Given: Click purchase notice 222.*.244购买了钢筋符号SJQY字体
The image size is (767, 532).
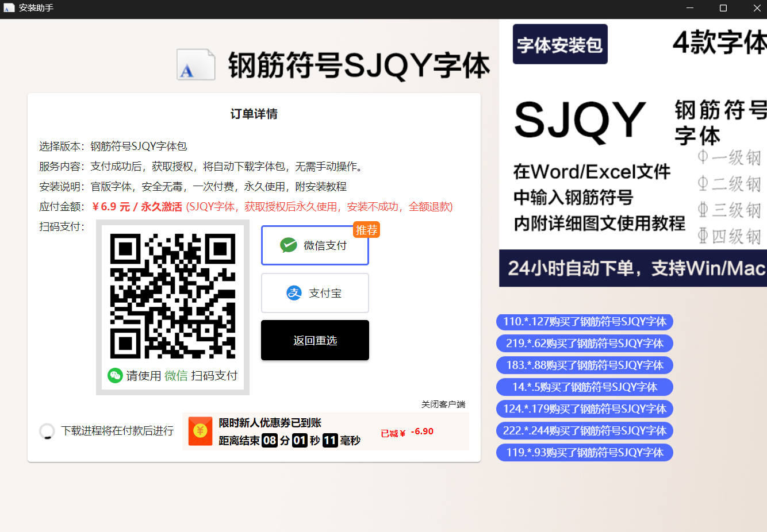Looking at the screenshot, I should coord(585,431).
